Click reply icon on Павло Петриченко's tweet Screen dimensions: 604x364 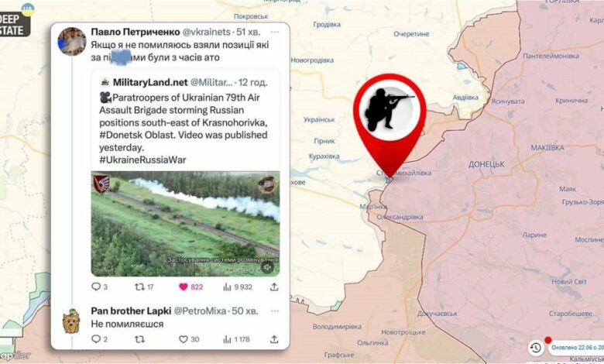point(96,287)
